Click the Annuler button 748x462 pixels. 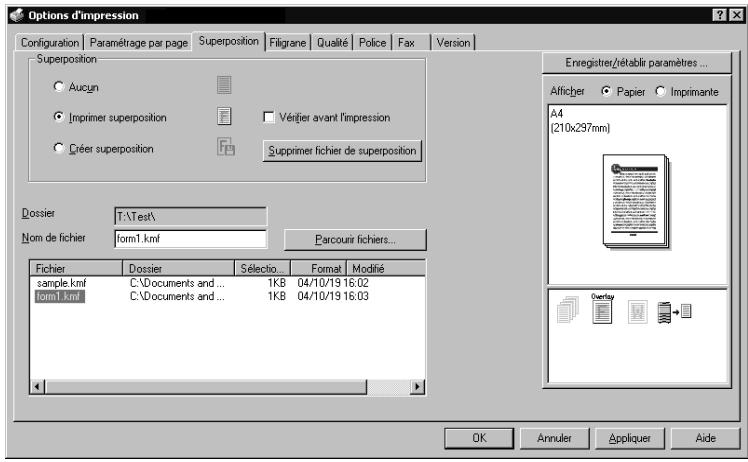coord(554,438)
